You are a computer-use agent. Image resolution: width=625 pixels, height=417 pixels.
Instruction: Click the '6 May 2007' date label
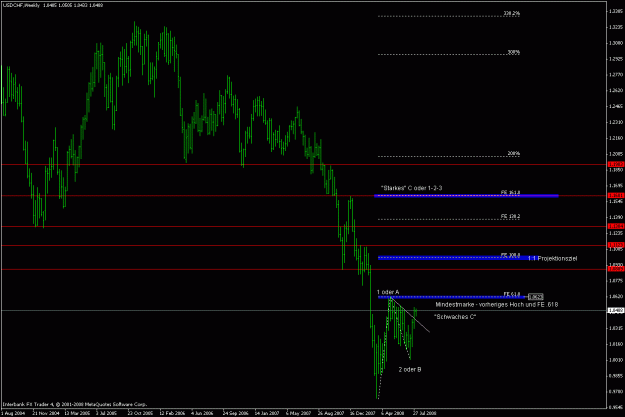click(x=299, y=413)
